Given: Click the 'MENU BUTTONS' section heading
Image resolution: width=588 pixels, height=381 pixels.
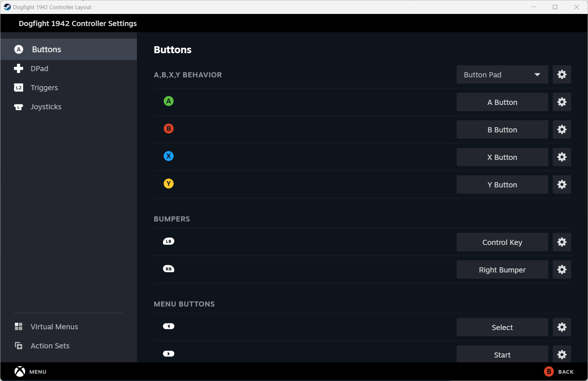Looking at the screenshot, I should (184, 304).
